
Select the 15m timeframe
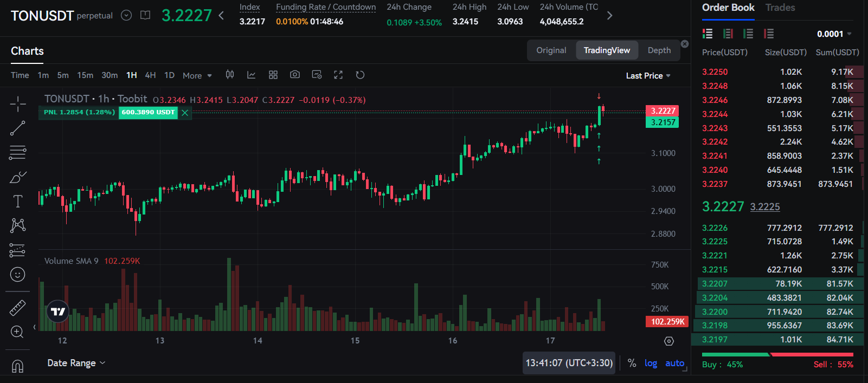[x=85, y=75]
